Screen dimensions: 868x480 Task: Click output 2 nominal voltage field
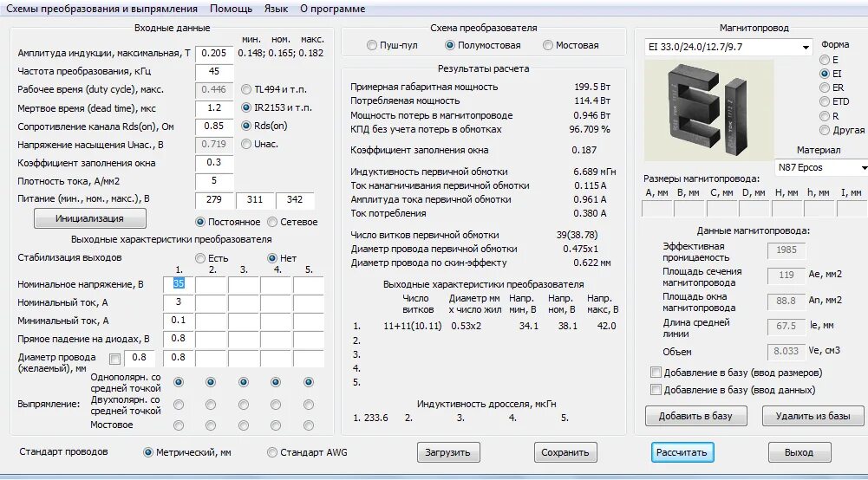[x=211, y=284]
